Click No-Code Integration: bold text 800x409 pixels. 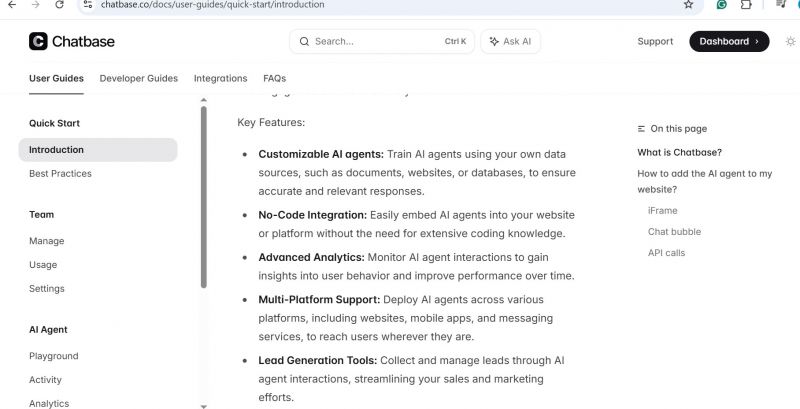point(312,215)
